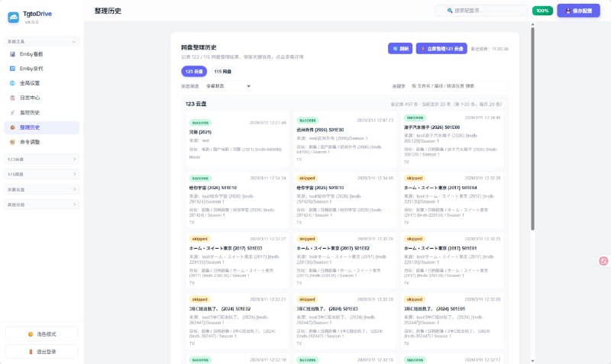Open 日志中心 via its clipboard icon

click(x=12, y=98)
